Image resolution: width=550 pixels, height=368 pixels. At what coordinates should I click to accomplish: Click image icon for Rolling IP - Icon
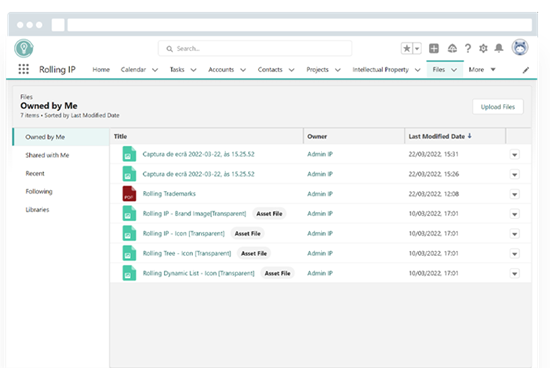coord(129,234)
